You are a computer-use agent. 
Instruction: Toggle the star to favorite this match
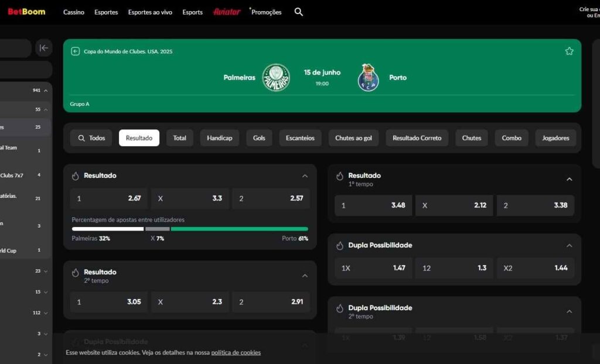[569, 51]
